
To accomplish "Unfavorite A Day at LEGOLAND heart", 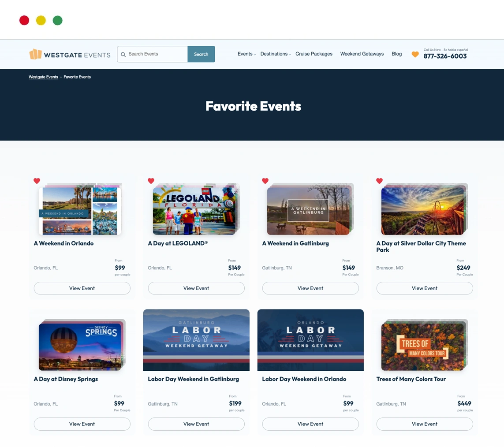I will (x=151, y=181).
